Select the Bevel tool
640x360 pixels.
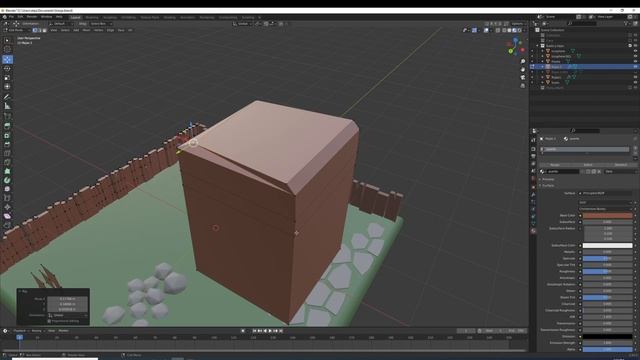click(x=7, y=144)
